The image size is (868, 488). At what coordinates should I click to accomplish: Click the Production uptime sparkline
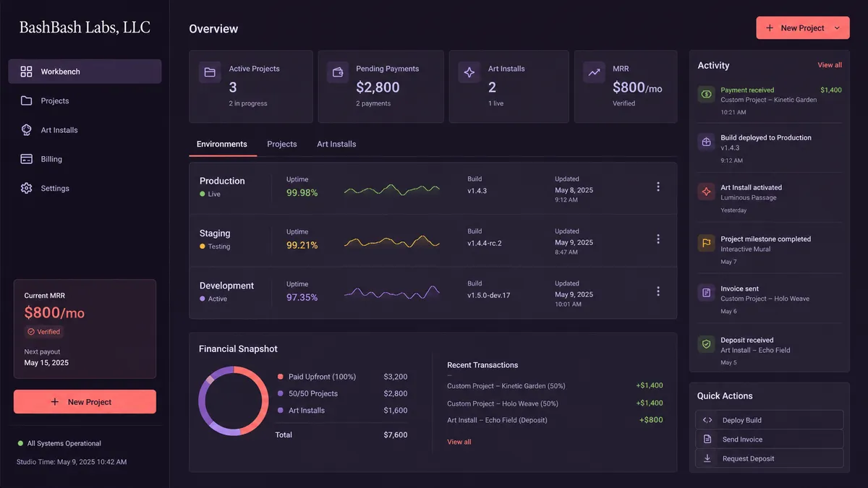[391, 191]
